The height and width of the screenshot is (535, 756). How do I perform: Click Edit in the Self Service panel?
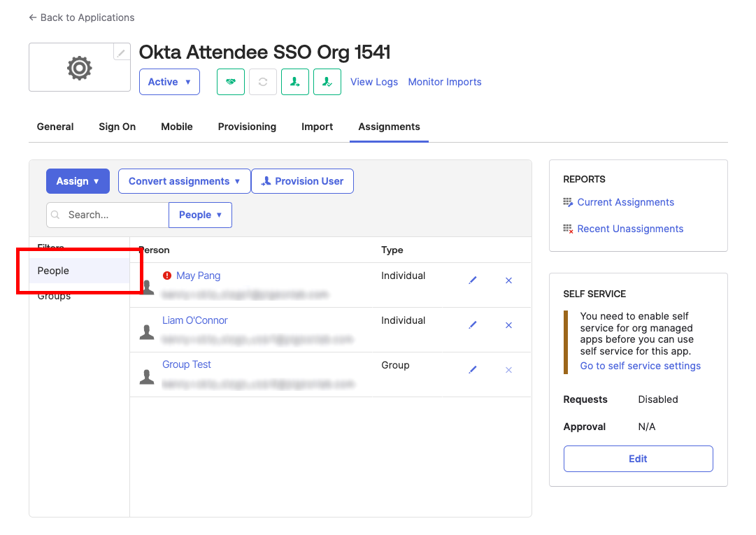[639, 459]
